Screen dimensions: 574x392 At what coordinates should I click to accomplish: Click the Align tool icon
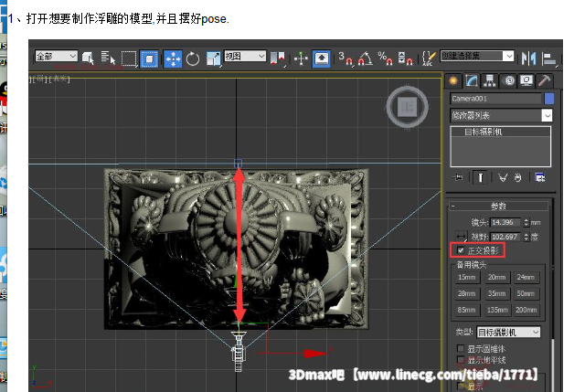pyautogui.click(x=549, y=58)
